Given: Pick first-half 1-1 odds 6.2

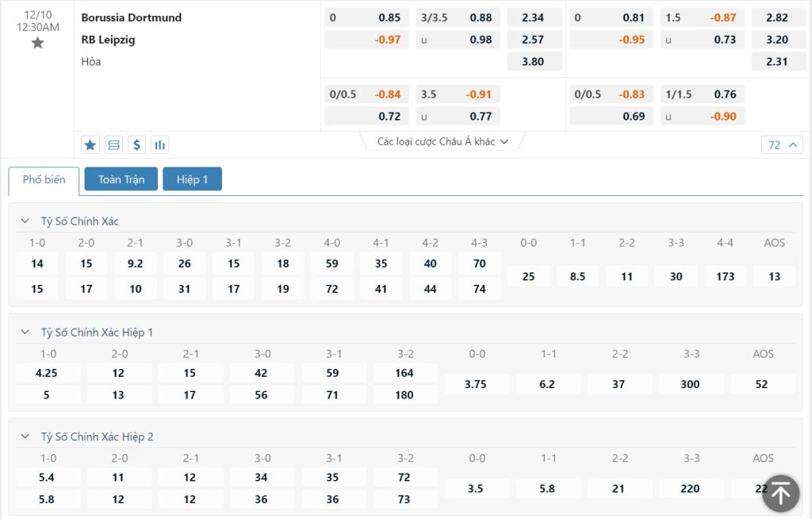Looking at the screenshot, I should pyautogui.click(x=547, y=384).
